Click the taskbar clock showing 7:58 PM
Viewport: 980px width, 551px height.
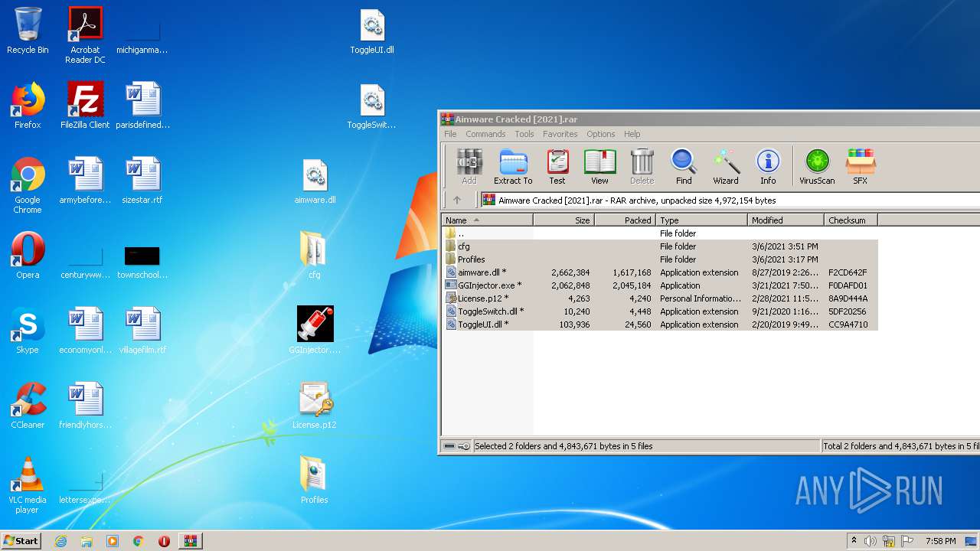coord(940,541)
